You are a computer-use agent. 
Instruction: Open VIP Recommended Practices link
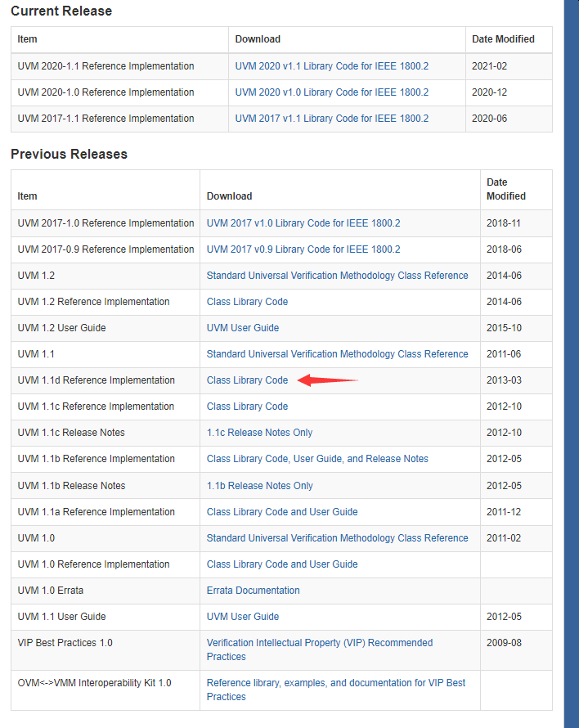pos(320,649)
